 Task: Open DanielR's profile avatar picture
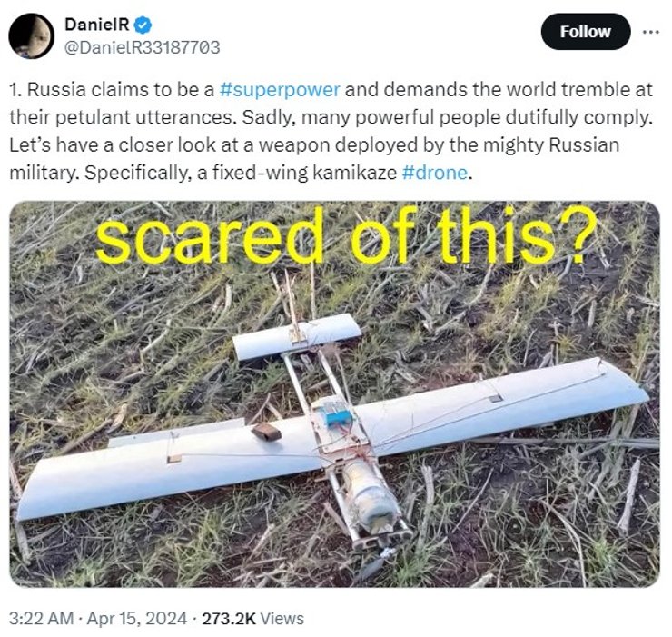tap(32, 36)
